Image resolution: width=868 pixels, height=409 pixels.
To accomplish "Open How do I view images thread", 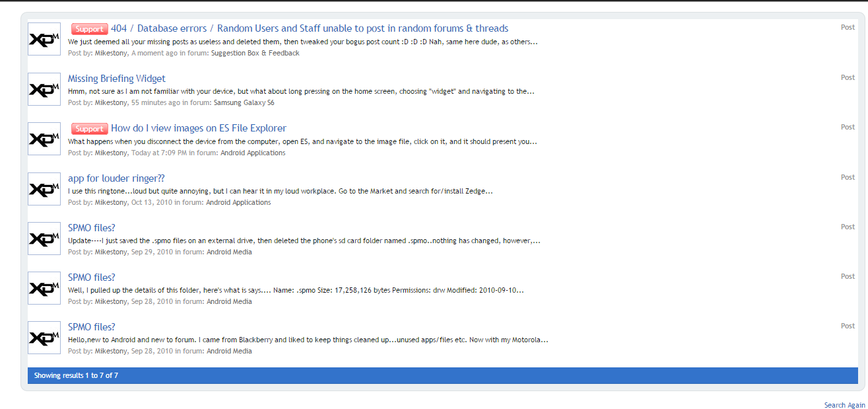I will pyautogui.click(x=198, y=128).
